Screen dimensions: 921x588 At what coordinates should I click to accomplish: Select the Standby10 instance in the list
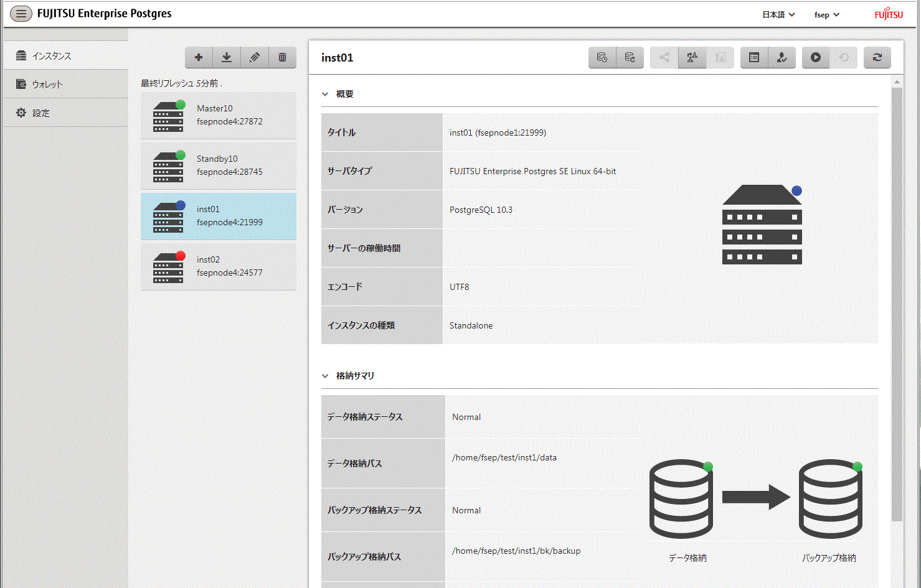pos(219,166)
